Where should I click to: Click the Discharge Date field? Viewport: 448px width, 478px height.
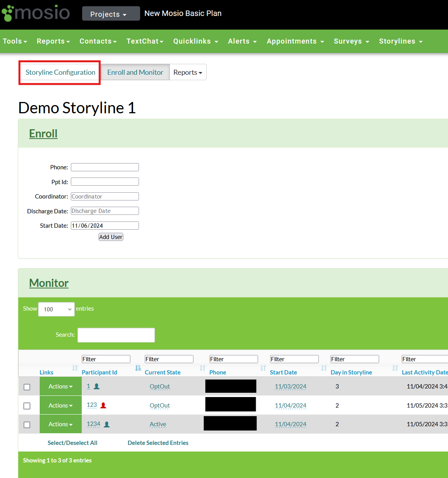tap(105, 211)
